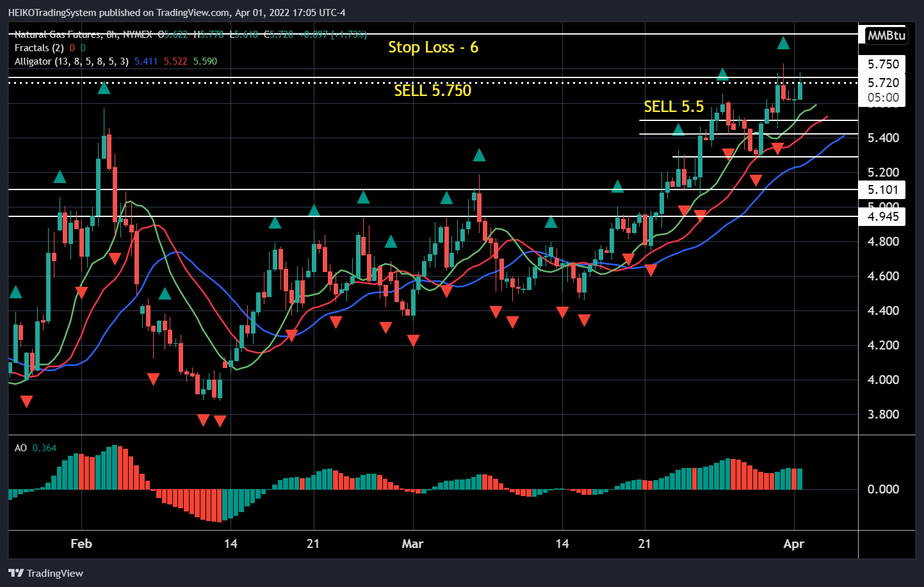Screen dimensions: 924x587
Task: Click the 5.400 price scale value
Action: tap(883, 138)
